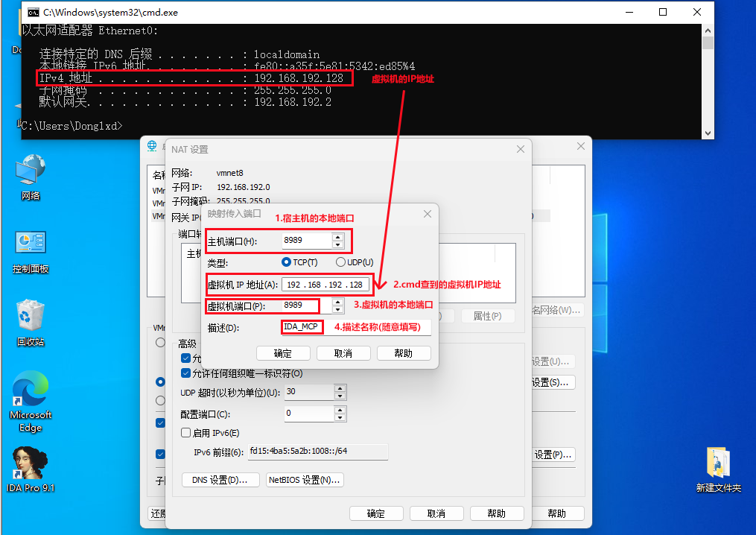Click 设置(P)... in virtual network editor

(x=553, y=455)
